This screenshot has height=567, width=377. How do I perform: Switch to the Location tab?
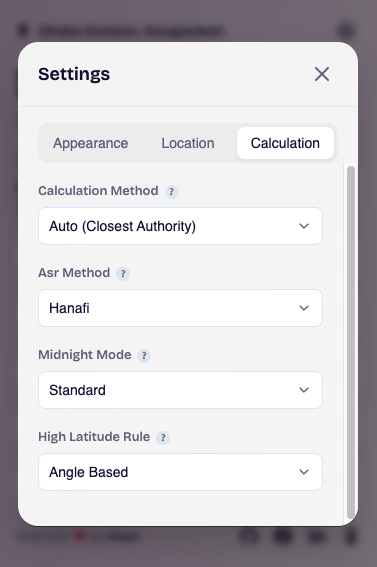click(x=188, y=143)
